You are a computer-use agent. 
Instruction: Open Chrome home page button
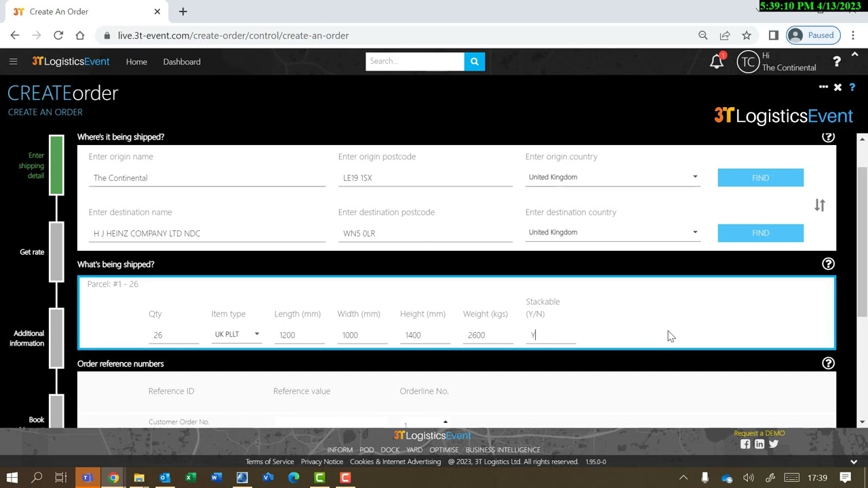click(x=80, y=35)
